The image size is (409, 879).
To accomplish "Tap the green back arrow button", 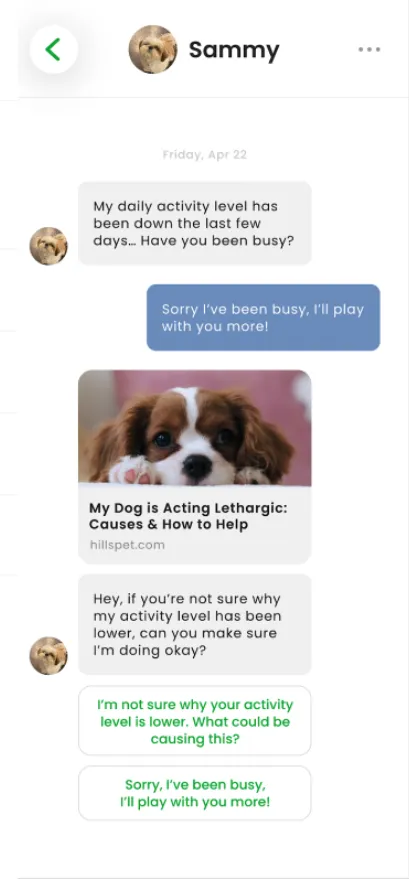I will pos(54,49).
